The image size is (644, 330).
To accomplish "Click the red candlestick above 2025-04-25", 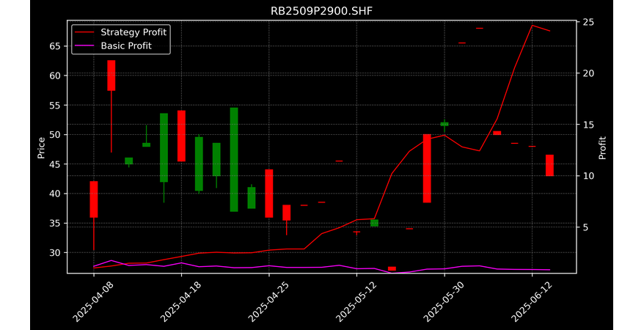I will click(269, 194).
